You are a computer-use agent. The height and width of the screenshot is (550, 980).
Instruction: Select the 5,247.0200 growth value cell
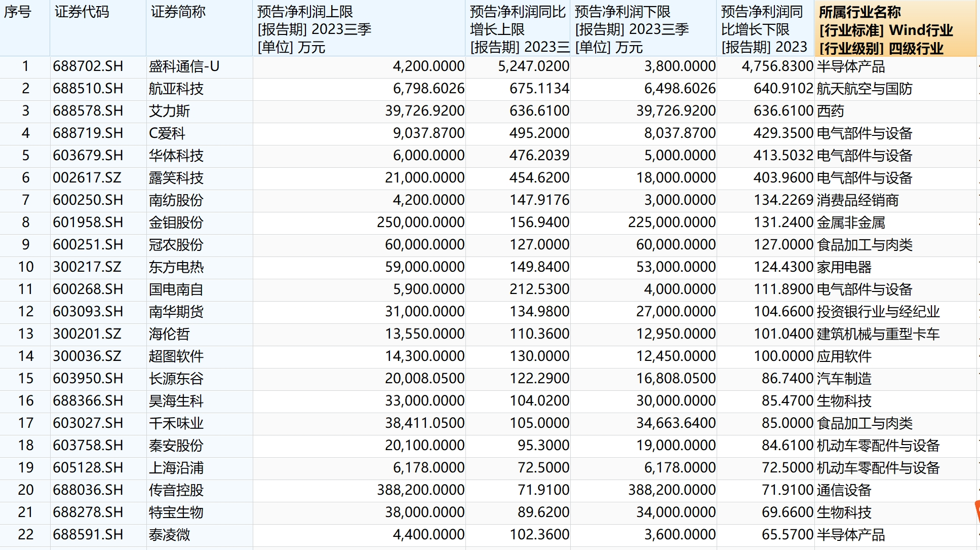(x=533, y=66)
